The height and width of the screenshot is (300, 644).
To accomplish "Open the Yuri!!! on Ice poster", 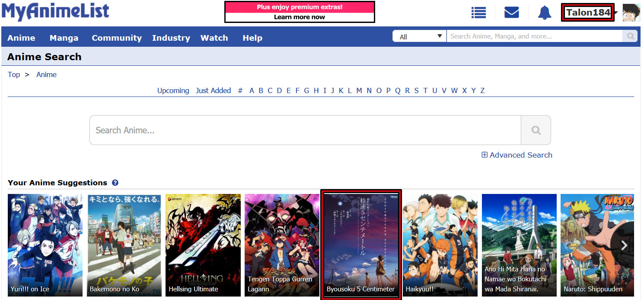I will pyautogui.click(x=45, y=245).
